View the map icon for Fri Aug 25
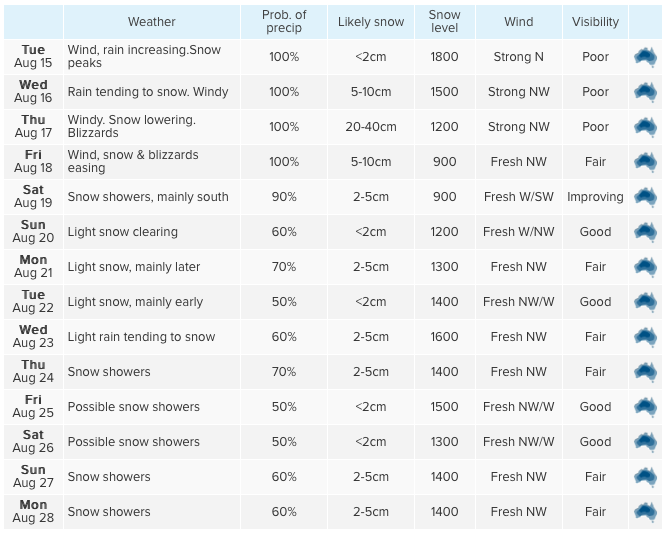 [x=645, y=407]
